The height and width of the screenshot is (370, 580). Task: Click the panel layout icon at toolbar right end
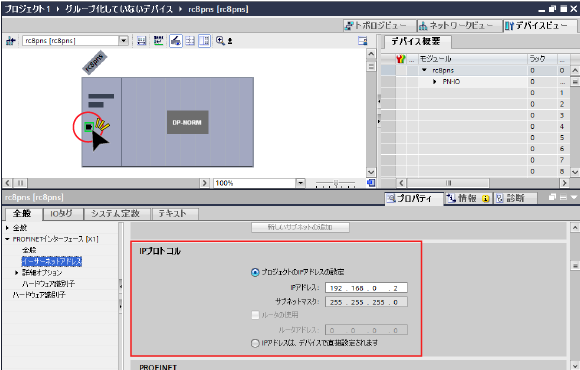click(363, 41)
